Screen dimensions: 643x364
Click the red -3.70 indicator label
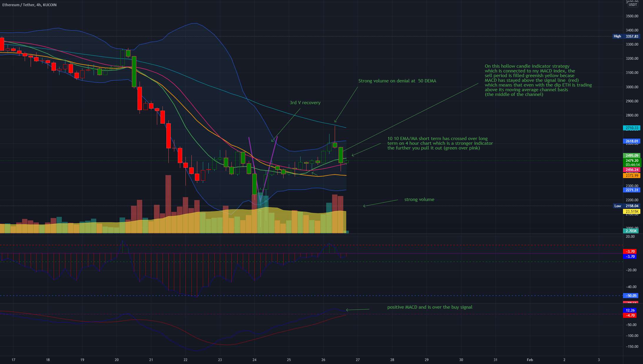[x=630, y=252]
